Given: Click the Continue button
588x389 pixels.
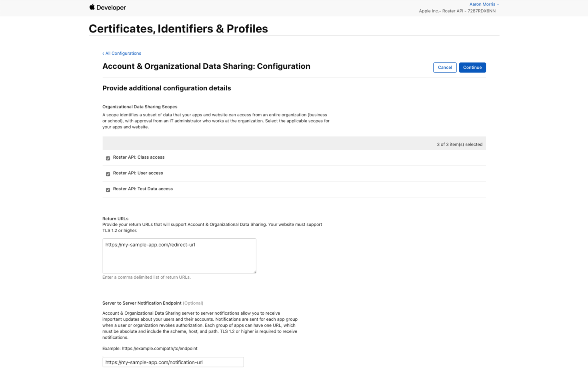Looking at the screenshot, I should [x=472, y=67].
